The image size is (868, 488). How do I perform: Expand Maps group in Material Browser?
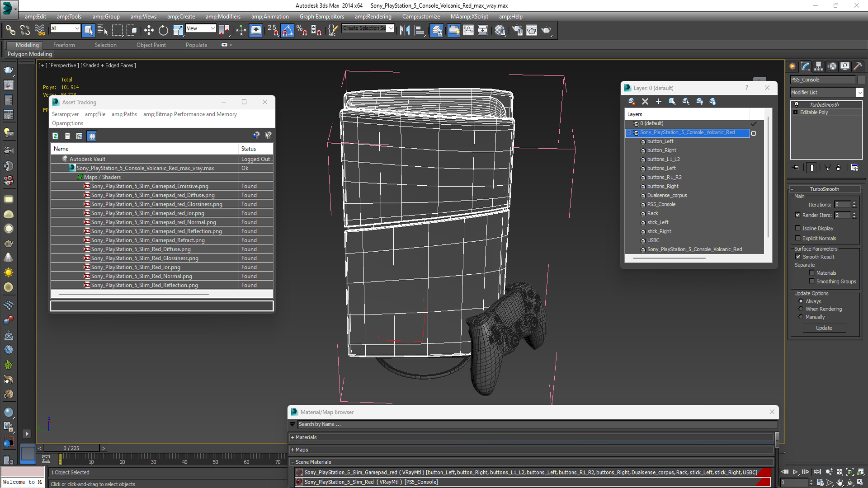[x=292, y=450]
